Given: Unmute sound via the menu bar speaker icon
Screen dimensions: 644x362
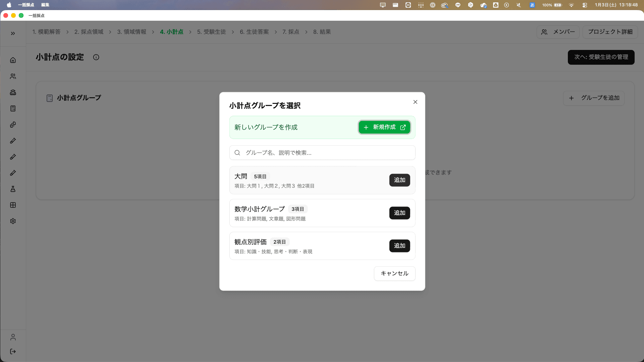Looking at the screenshot, I should [x=519, y=5].
